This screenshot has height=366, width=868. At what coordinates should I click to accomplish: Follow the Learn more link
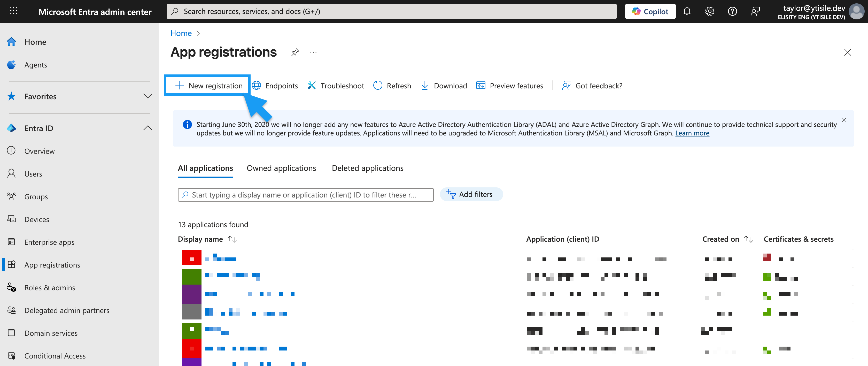pyautogui.click(x=692, y=133)
